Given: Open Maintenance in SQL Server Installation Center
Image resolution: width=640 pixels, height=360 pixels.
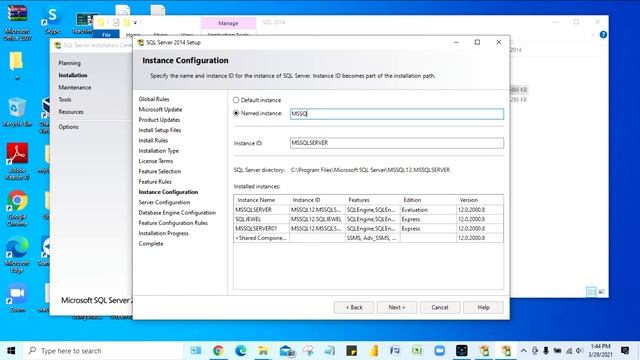Looking at the screenshot, I should coord(75,88).
